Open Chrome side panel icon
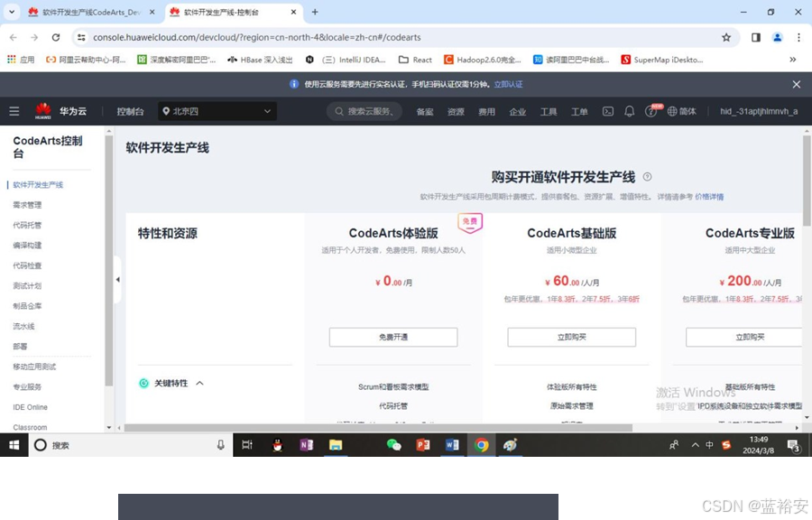Screen dimensions: 812x520 (x=755, y=37)
